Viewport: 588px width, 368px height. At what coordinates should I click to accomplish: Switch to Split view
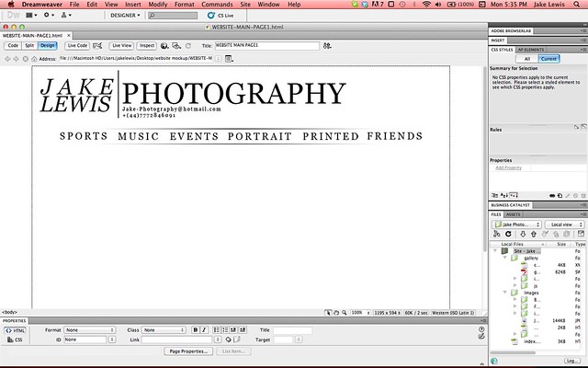(x=28, y=44)
